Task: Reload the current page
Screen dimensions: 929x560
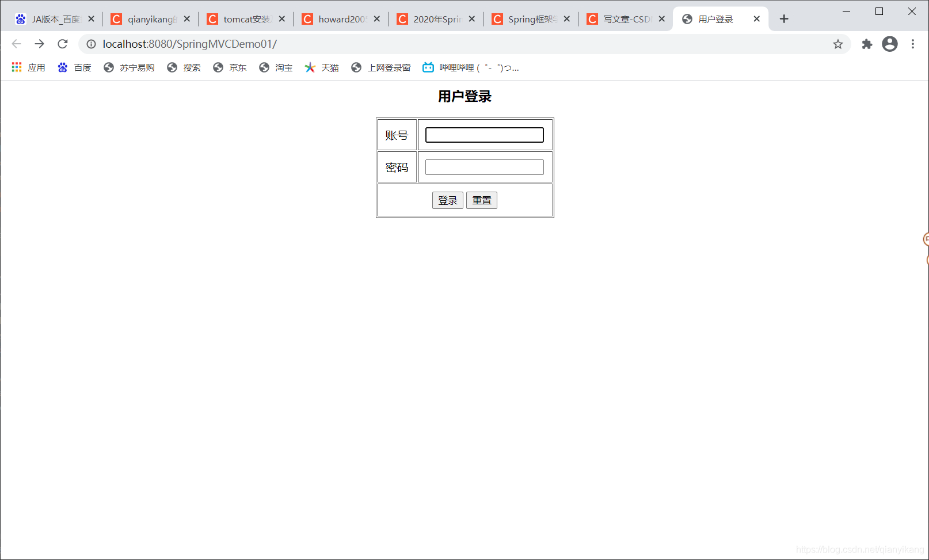Action: coord(63,44)
